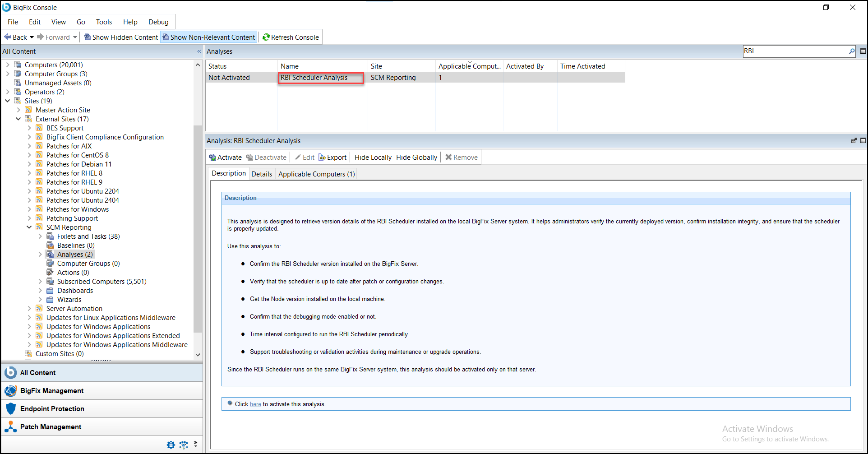Select Updates for Windows Applications Extended
868x454 pixels.
113,336
